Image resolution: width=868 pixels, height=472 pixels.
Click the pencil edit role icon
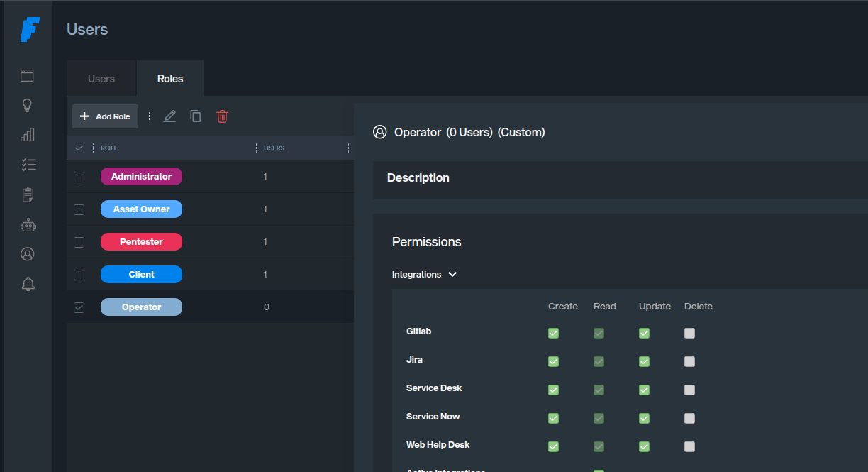click(x=169, y=116)
